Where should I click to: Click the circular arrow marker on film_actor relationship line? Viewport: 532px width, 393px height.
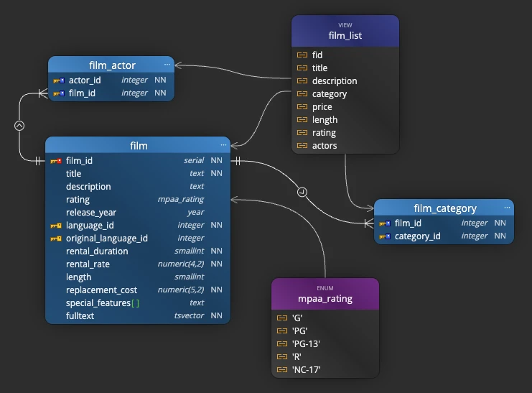19,126
